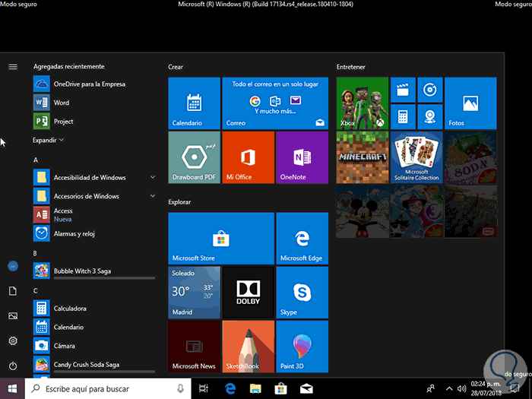Expand the recently added apps list
Image resolution: width=532 pixels, height=399 pixels.
pos(49,141)
